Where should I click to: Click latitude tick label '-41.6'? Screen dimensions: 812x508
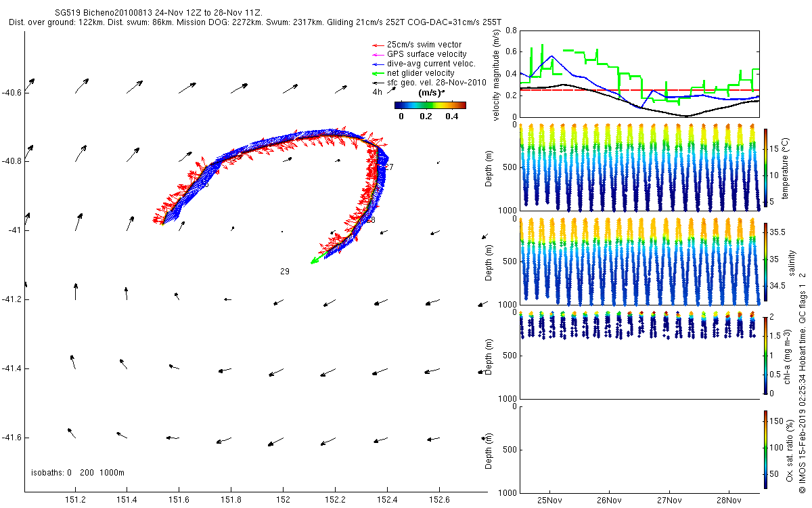coord(12,438)
